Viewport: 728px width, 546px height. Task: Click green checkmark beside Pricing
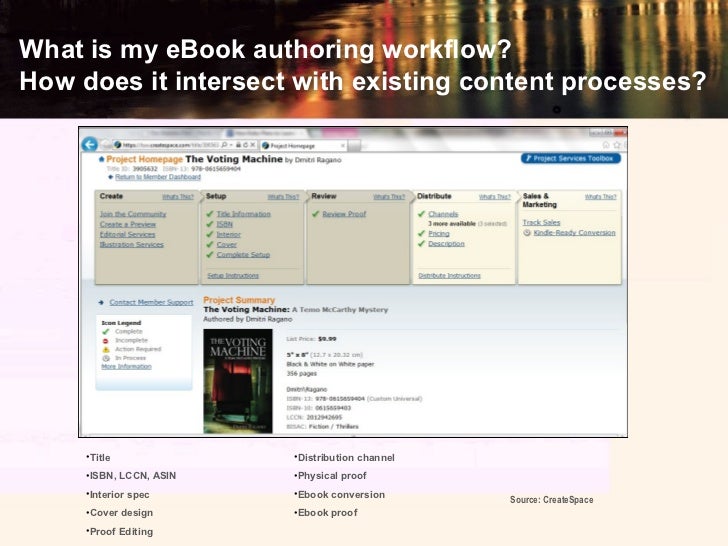coord(422,234)
